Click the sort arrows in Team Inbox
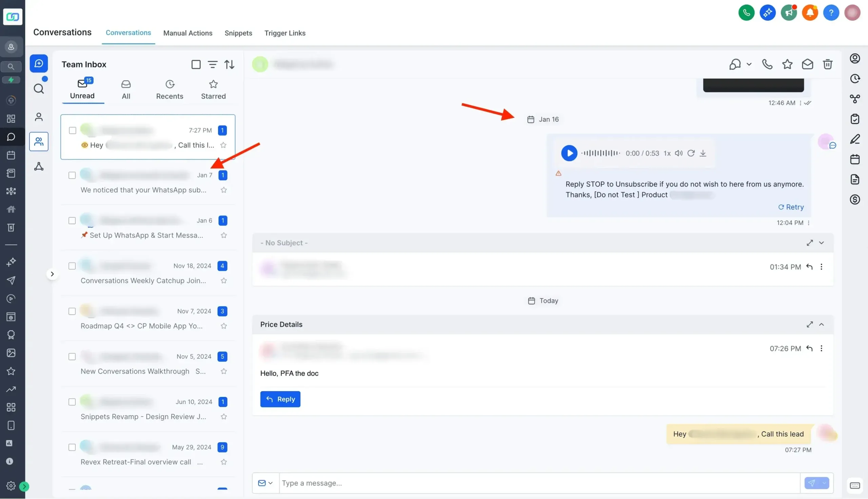The height and width of the screenshot is (499, 868). (229, 64)
